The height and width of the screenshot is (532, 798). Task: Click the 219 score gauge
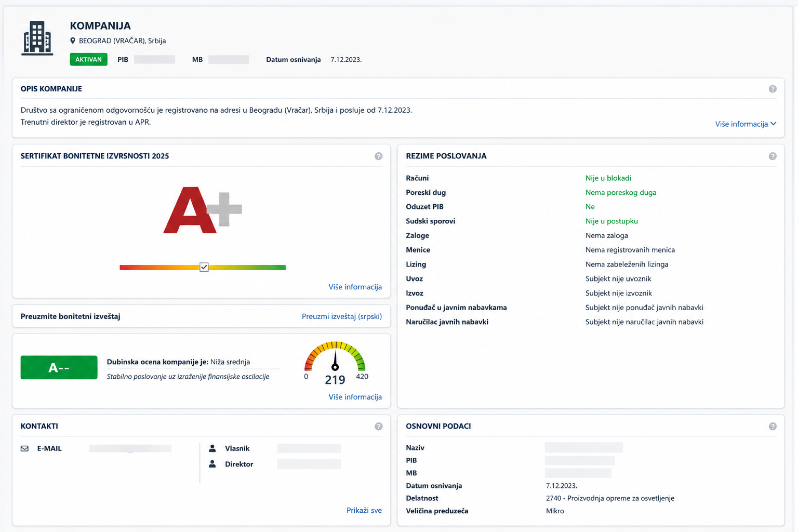pos(335,363)
